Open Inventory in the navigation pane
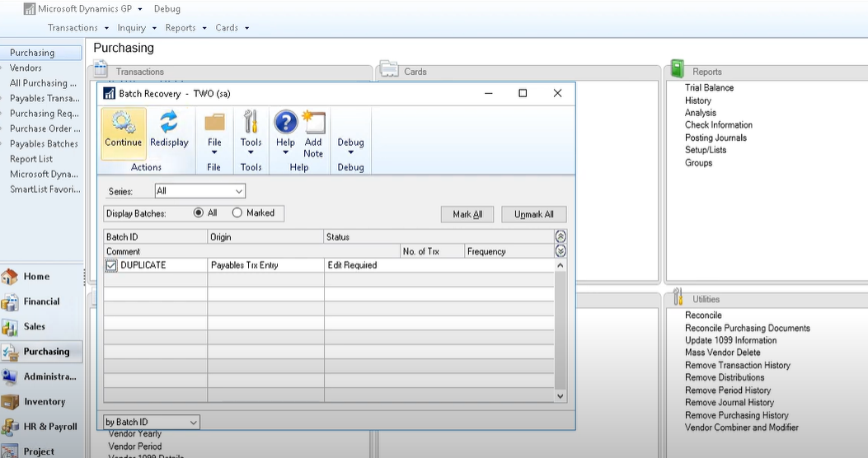 [44, 402]
